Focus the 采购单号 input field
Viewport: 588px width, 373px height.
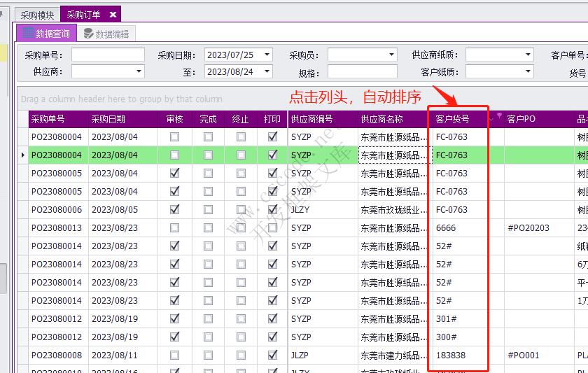108,55
